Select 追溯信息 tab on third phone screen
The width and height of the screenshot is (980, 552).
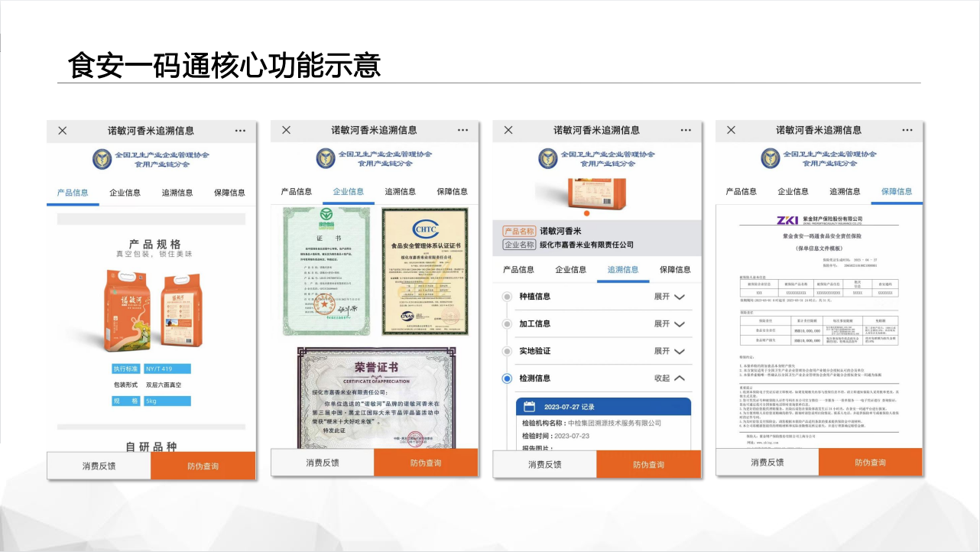pyautogui.click(x=622, y=270)
